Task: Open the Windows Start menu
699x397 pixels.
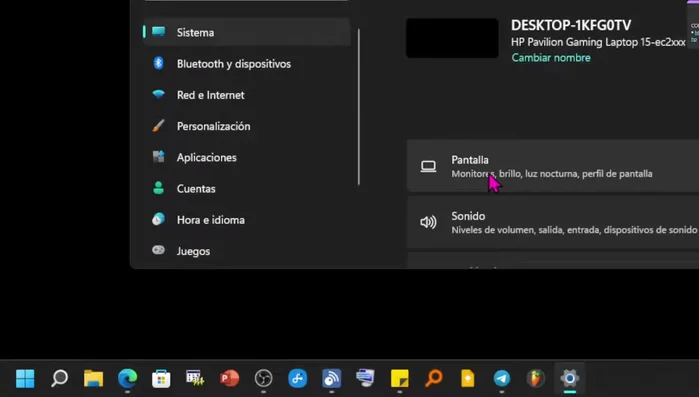Action: click(25, 379)
